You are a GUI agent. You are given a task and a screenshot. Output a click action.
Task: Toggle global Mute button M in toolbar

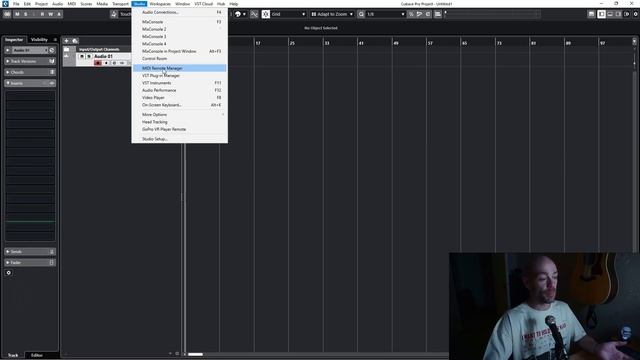click(17, 14)
